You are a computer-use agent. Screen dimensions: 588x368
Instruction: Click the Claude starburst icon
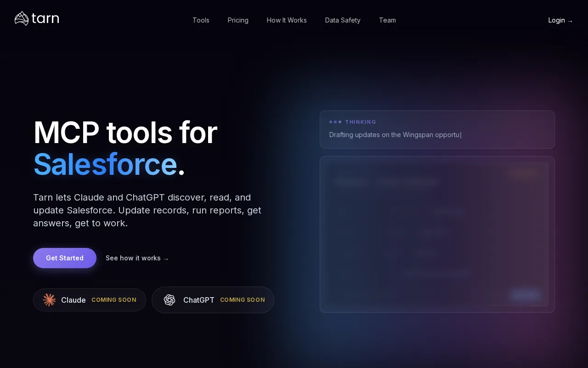(x=49, y=300)
